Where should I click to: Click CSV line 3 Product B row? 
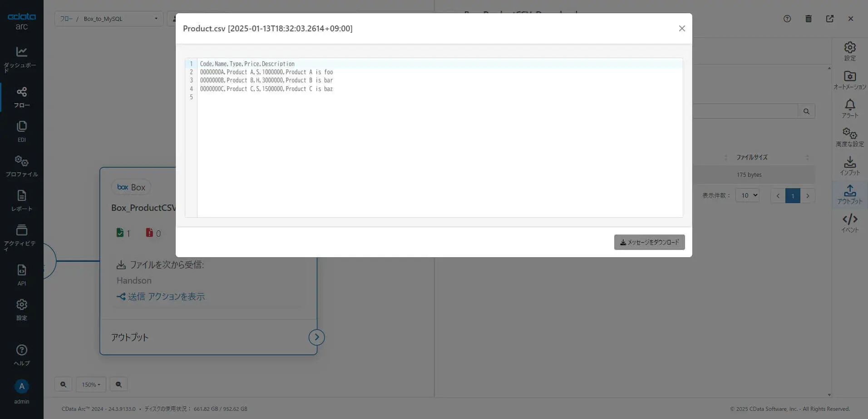(x=266, y=80)
